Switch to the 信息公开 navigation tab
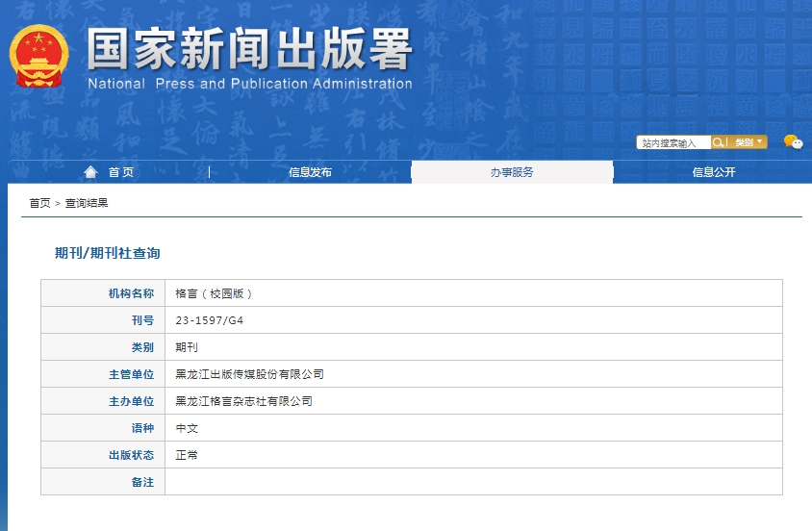 point(713,172)
